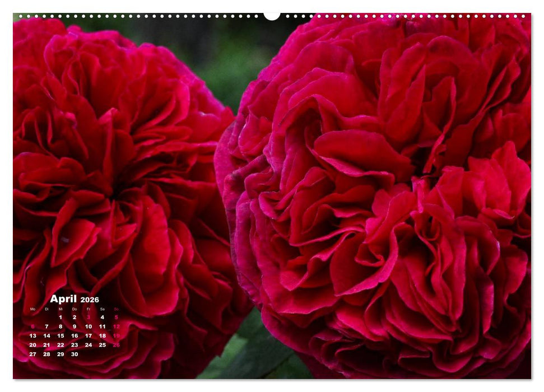Screen dimensions: 544x392
Task: Click the April month title
Action: [x=63, y=299]
